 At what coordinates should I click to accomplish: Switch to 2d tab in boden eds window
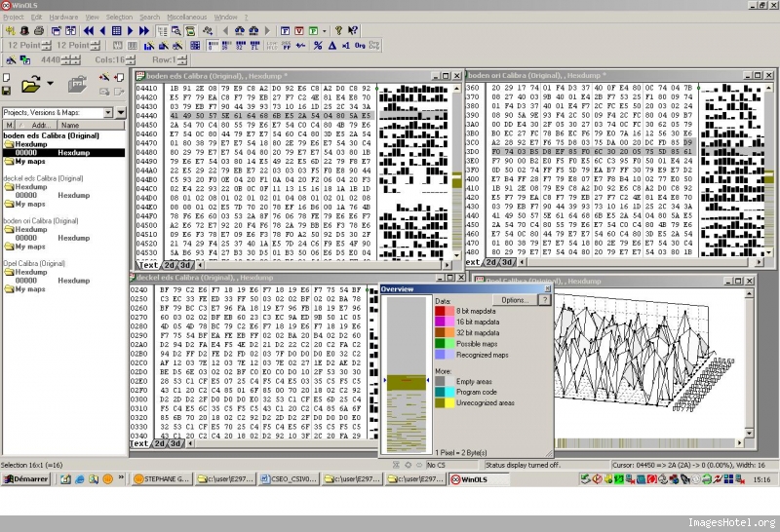pyautogui.click(x=170, y=265)
